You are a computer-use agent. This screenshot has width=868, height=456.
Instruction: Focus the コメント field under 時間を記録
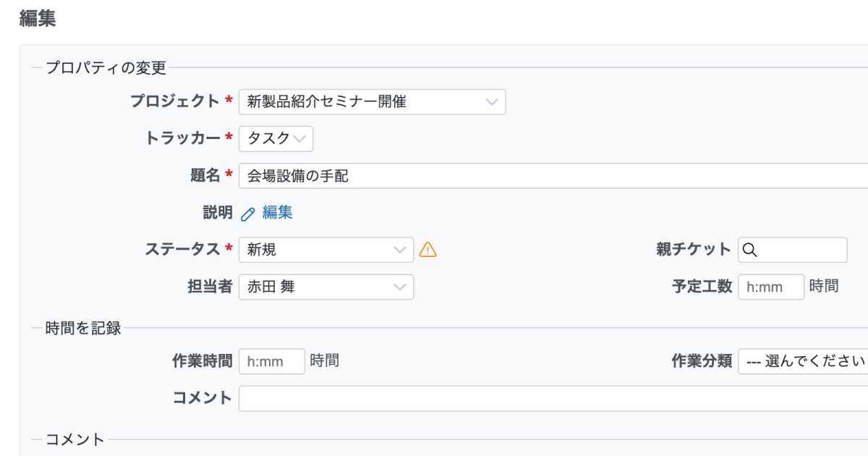(550, 398)
